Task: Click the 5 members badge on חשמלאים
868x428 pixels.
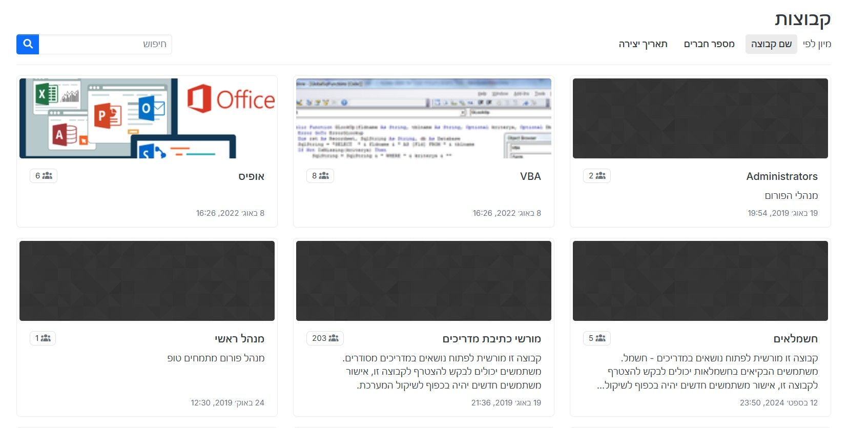Action: (597, 338)
